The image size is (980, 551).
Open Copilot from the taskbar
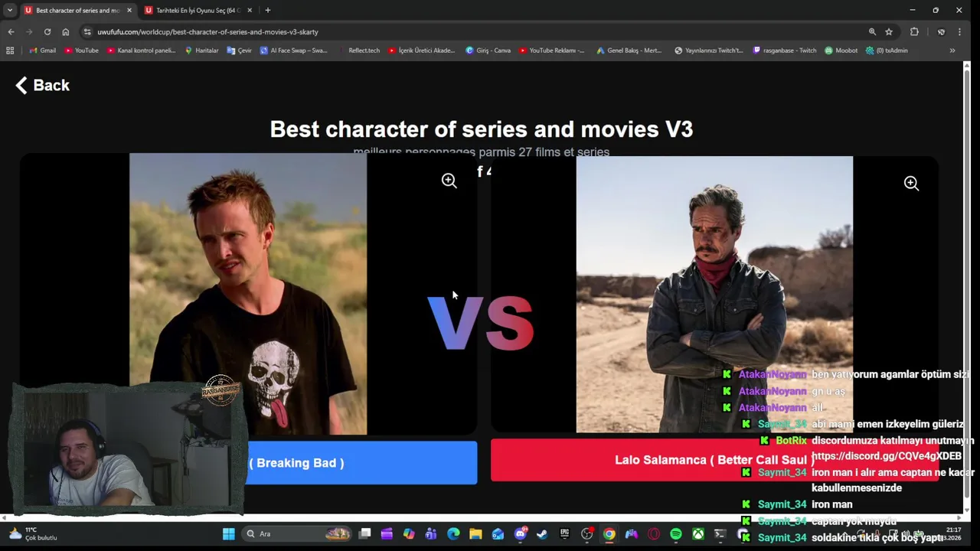click(409, 534)
